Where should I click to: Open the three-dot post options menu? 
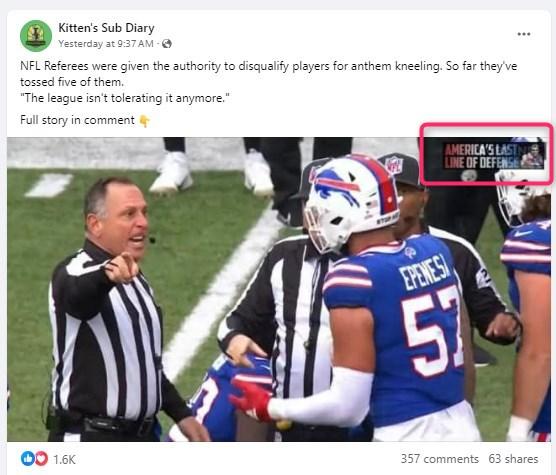point(523,34)
